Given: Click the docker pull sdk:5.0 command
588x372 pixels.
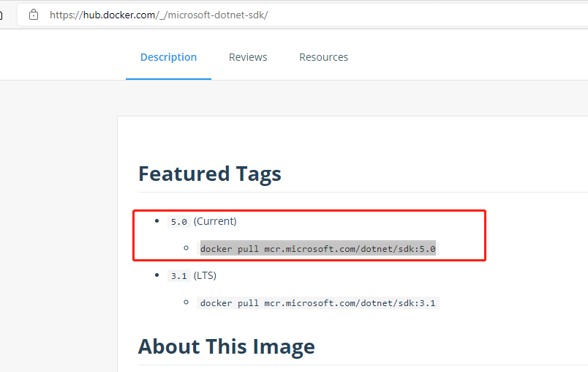Looking at the screenshot, I should (x=317, y=248).
